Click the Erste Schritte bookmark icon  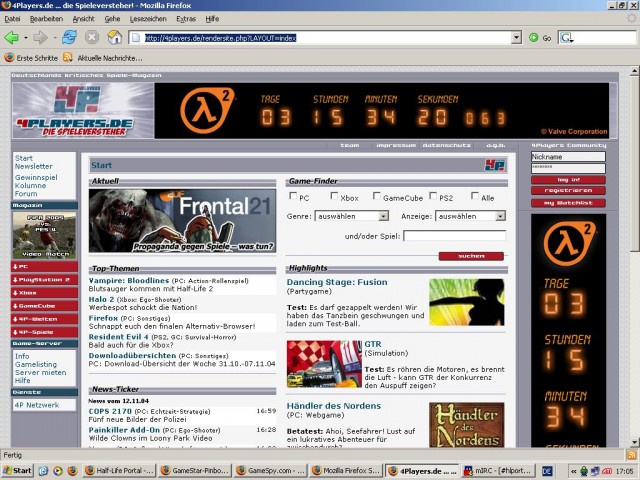click(x=9, y=58)
